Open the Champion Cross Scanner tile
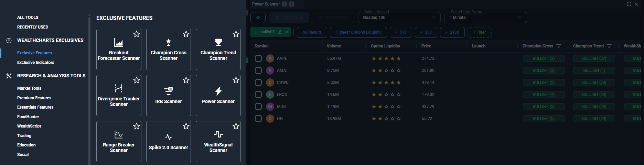The width and height of the screenshot is (644, 165). click(169, 49)
